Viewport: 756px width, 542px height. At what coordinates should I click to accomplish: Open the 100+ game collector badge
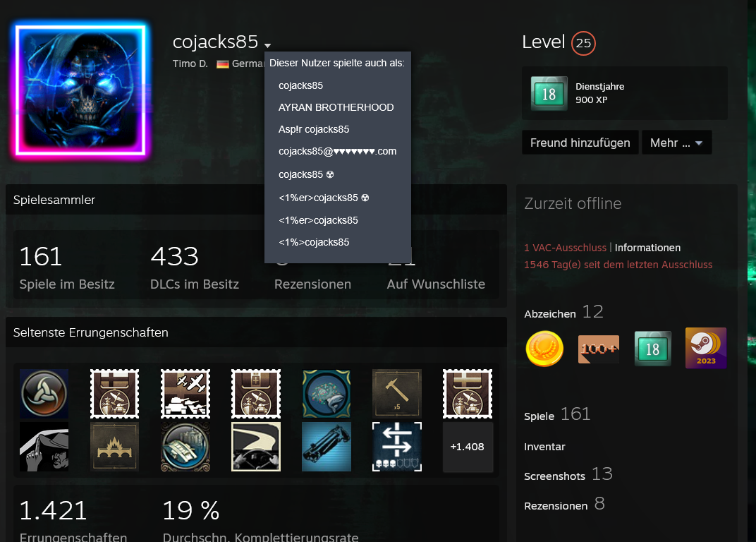click(x=598, y=349)
